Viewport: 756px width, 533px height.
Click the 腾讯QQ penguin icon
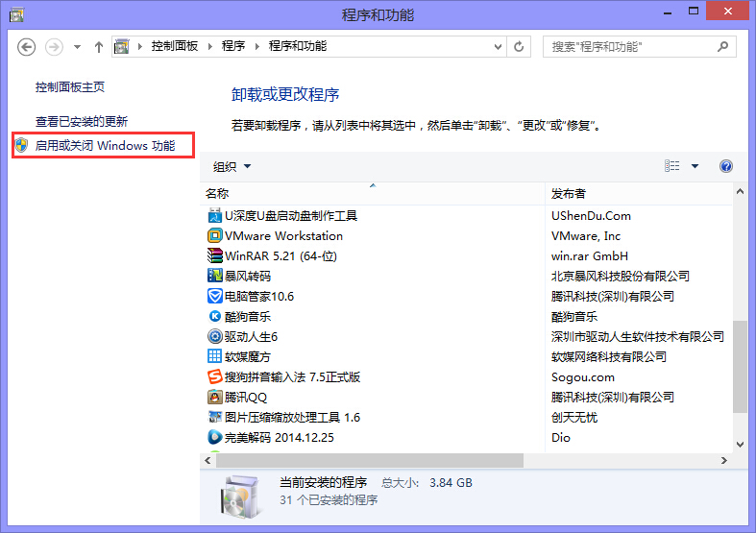215,398
